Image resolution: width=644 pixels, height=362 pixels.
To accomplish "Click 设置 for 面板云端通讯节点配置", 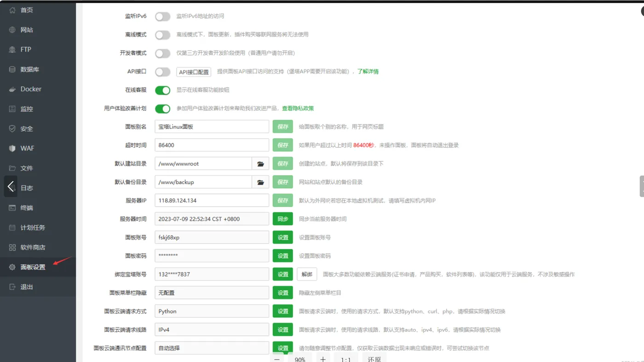I will tap(283, 348).
